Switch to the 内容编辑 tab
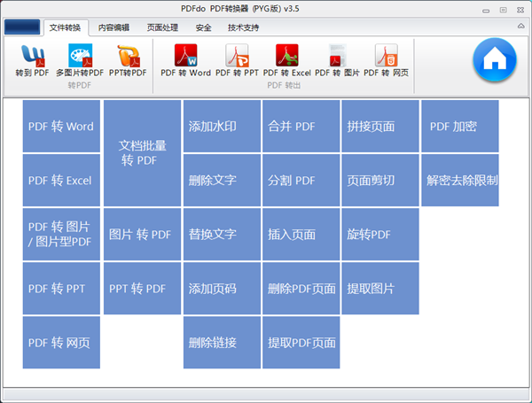This screenshot has height=403, width=532. point(113,27)
